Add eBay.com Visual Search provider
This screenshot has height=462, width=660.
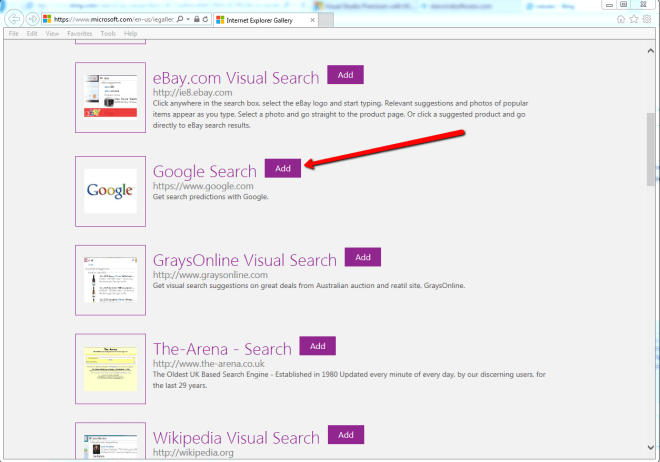345,75
